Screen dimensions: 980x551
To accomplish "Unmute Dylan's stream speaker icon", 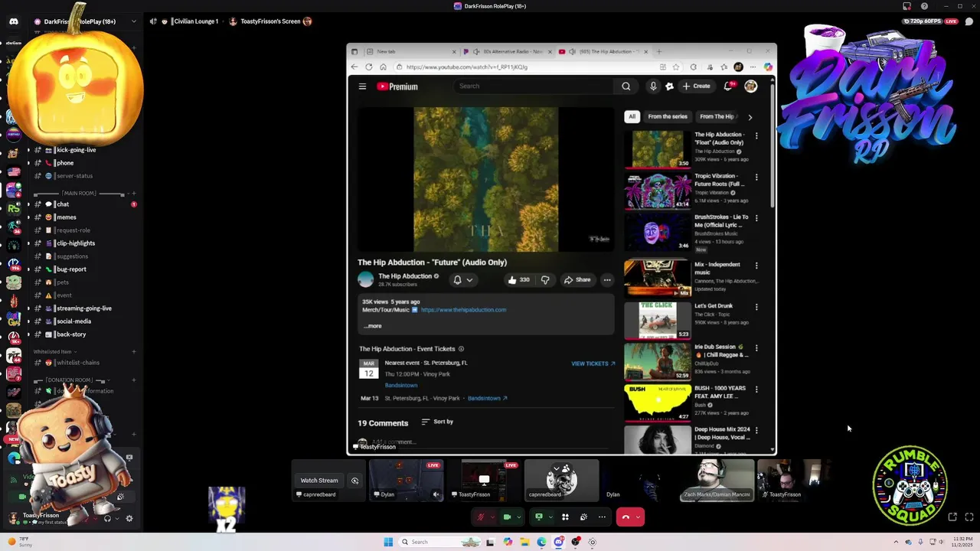I will pos(436,494).
